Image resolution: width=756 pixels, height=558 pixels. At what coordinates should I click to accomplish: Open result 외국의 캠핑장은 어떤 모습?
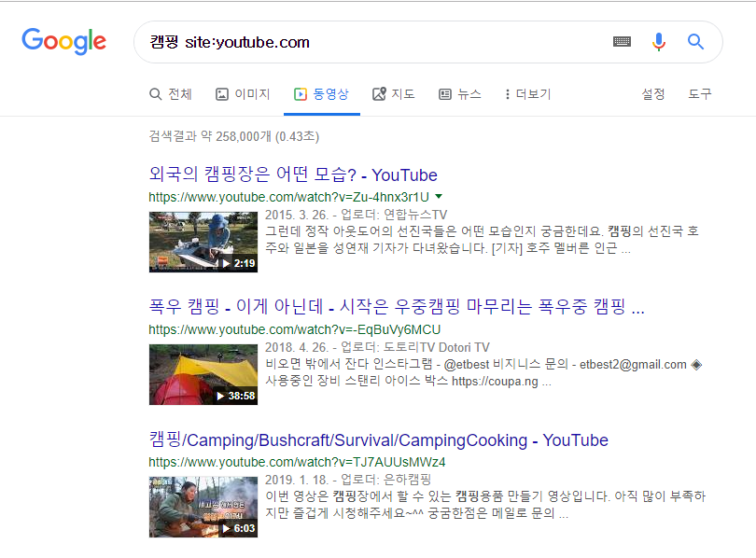[x=293, y=174]
